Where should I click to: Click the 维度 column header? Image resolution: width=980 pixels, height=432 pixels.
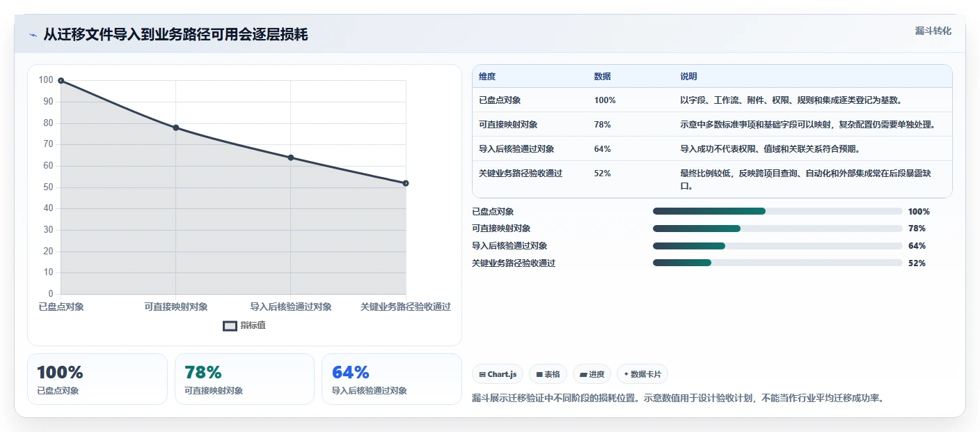click(487, 77)
